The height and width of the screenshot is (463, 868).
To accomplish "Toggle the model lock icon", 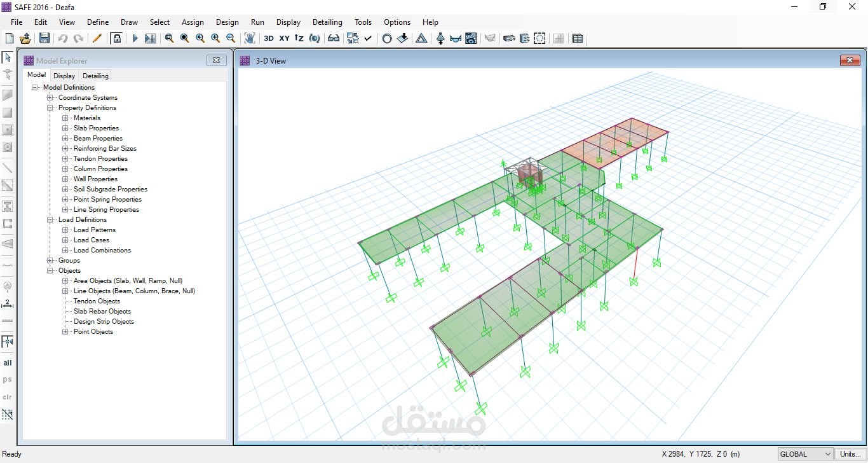I will [x=116, y=38].
